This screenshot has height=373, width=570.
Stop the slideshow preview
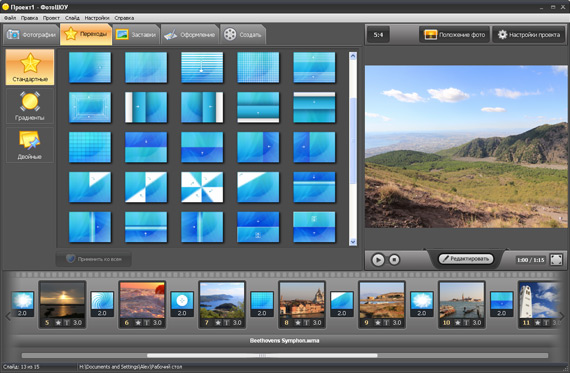[394, 260]
